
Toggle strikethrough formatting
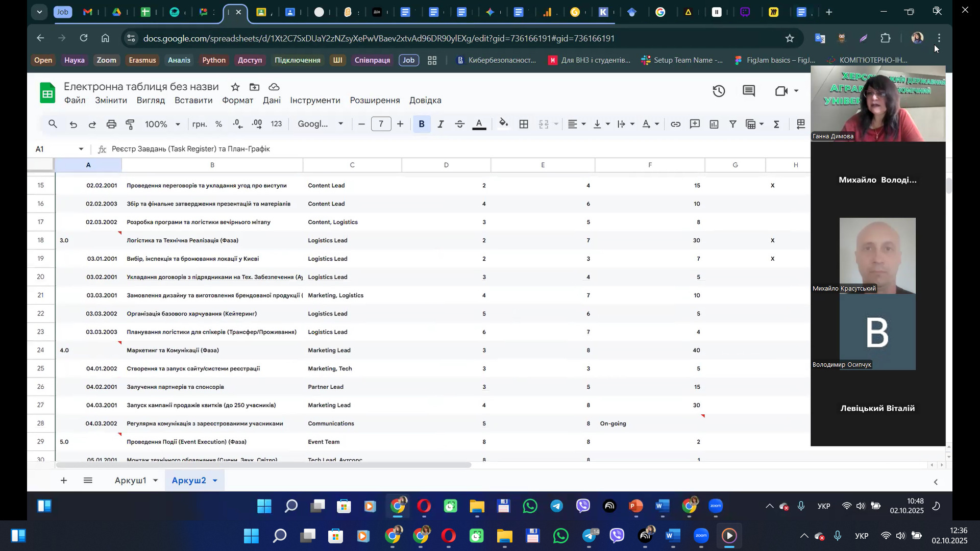coord(459,124)
